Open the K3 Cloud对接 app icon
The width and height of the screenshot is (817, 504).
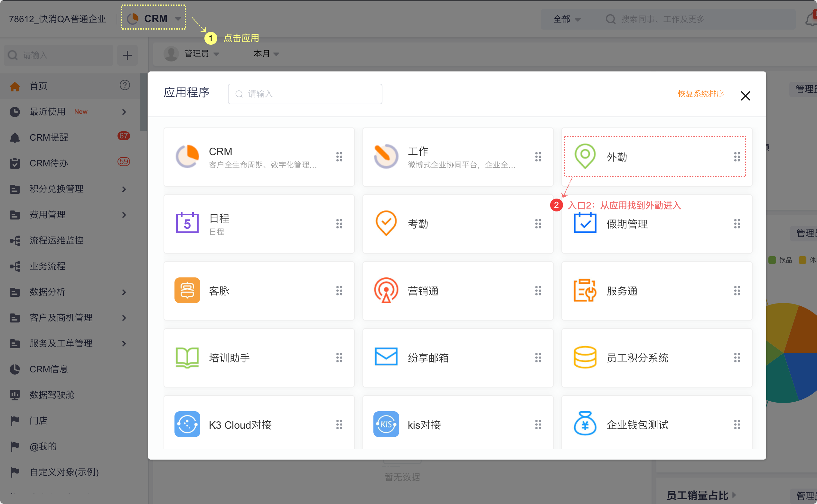187,424
